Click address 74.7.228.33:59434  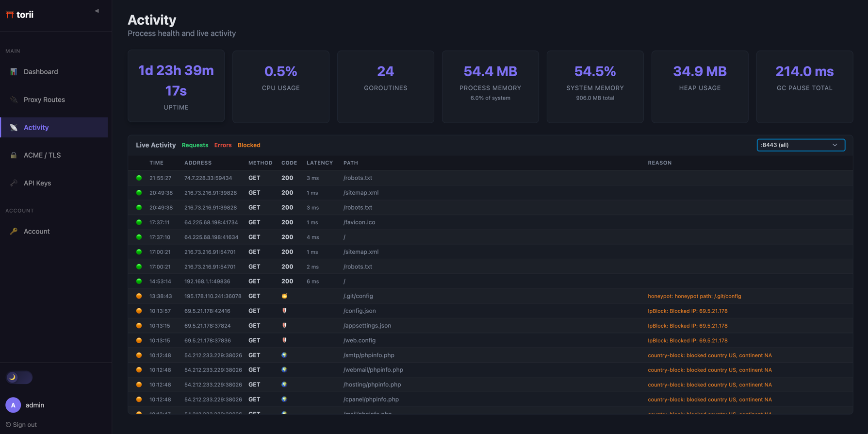pyautogui.click(x=208, y=178)
